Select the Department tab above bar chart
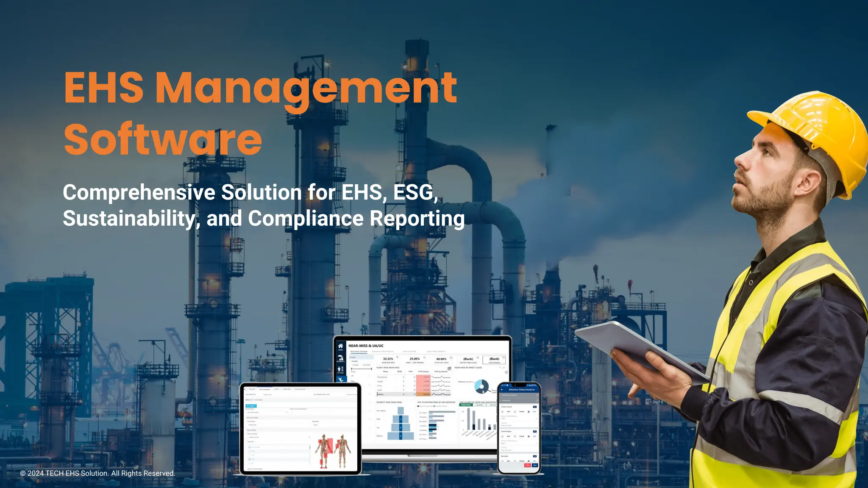The height and width of the screenshot is (488, 868). 466,405
